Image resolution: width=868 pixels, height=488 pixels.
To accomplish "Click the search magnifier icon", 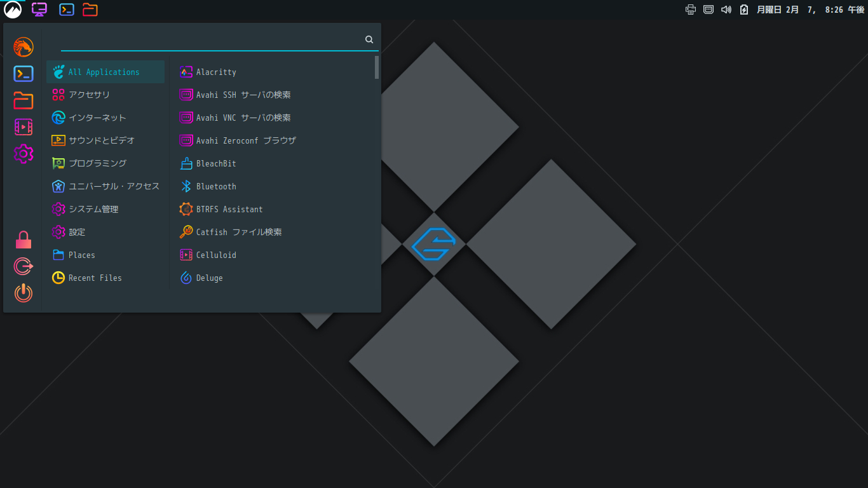I will pyautogui.click(x=369, y=39).
